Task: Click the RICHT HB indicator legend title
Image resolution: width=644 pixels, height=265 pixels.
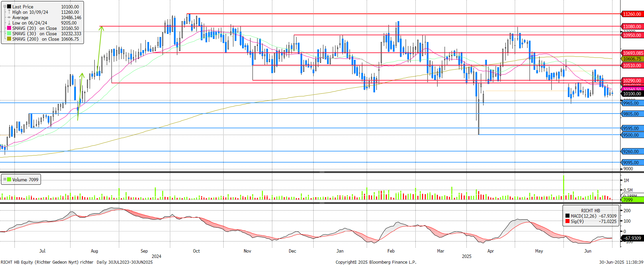Action: [591, 211]
